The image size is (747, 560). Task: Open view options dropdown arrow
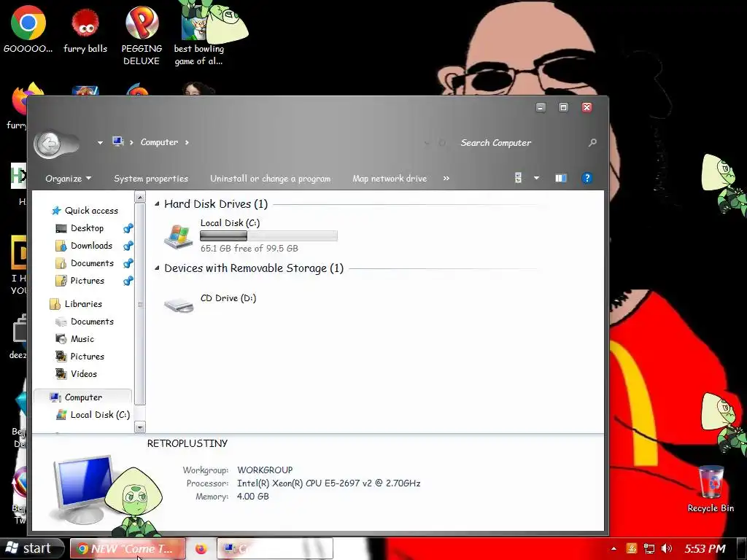click(x=536, y=178)
